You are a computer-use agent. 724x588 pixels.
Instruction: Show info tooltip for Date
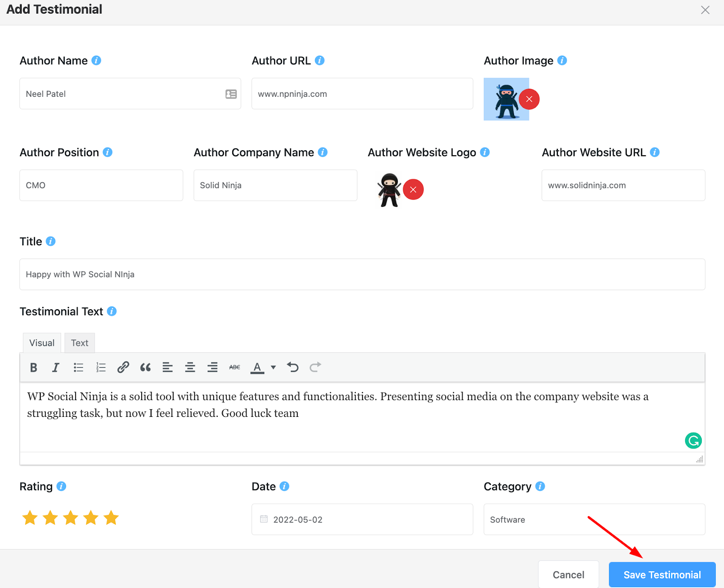[x=285, y=486]
